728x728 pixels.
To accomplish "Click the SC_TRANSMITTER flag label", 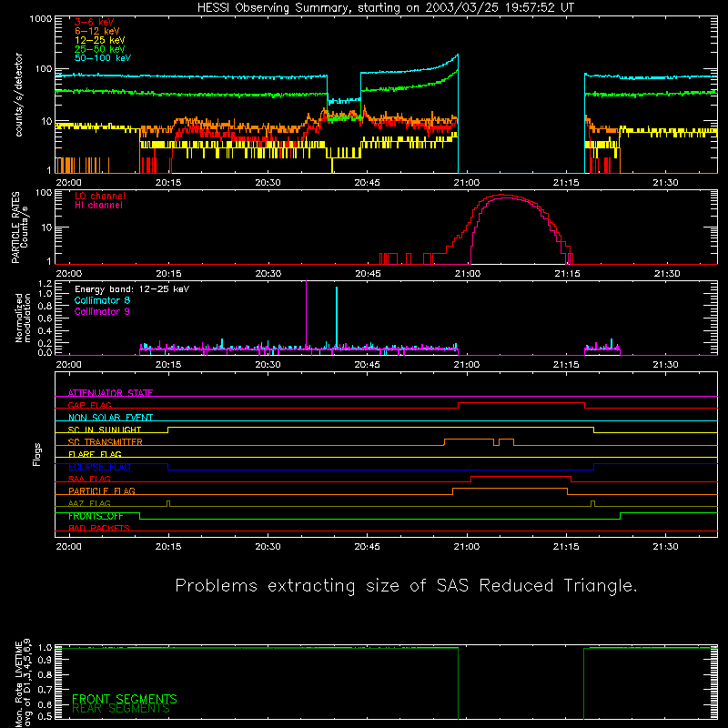I will pos(105,441).
